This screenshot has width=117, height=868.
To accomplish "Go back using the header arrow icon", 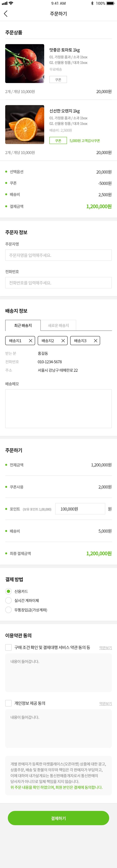I will [5, 13].
